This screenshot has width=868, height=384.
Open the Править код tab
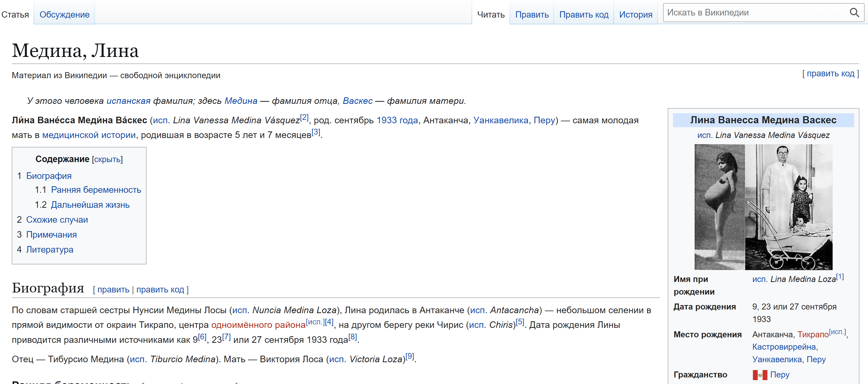(584, 14)
